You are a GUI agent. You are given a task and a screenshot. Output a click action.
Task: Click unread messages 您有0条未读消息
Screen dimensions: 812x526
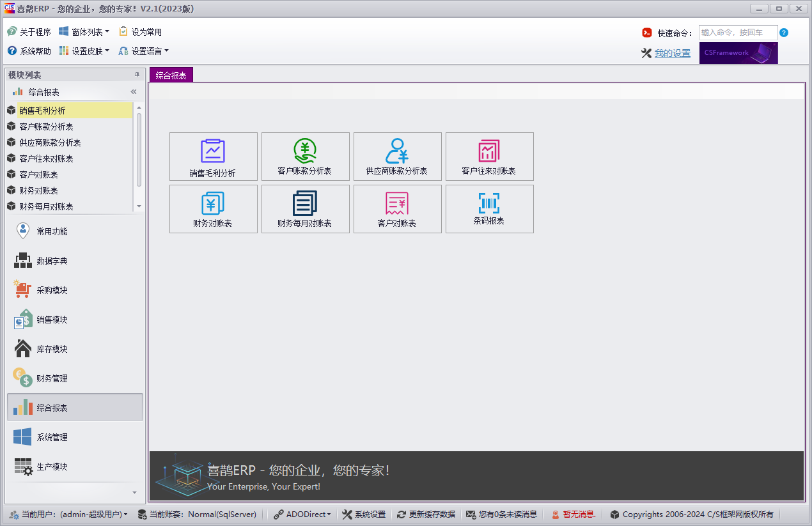coord(501,514)
